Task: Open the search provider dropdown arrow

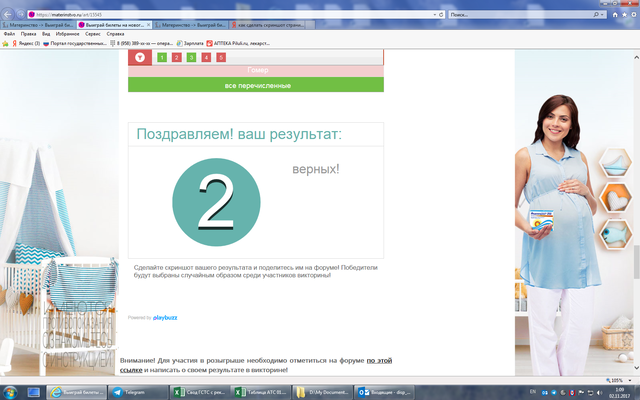Action: pyautogui.click(x=602, y=15)
